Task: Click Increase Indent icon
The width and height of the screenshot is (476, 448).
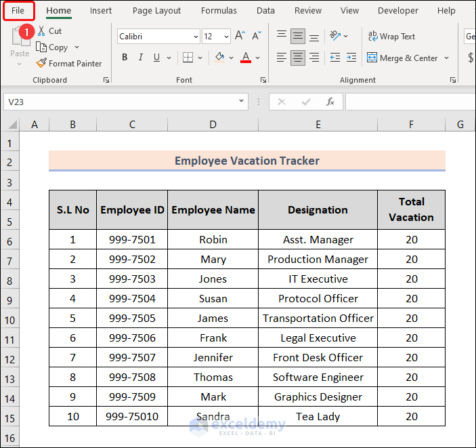Action: (351, 57)
